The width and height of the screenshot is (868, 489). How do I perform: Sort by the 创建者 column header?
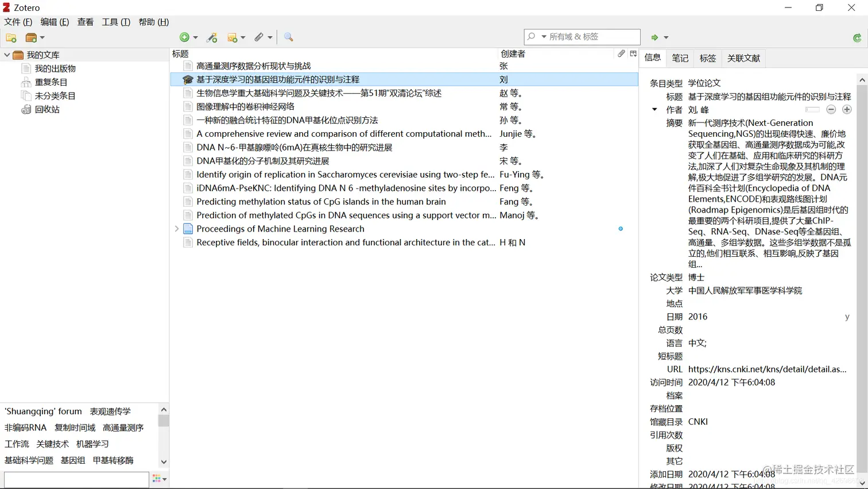[556, 53]
